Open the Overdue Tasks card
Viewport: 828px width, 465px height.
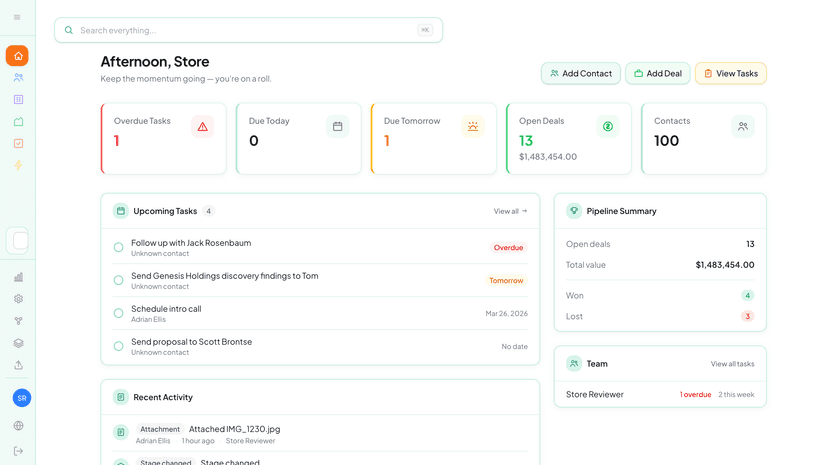pos(163,139)
